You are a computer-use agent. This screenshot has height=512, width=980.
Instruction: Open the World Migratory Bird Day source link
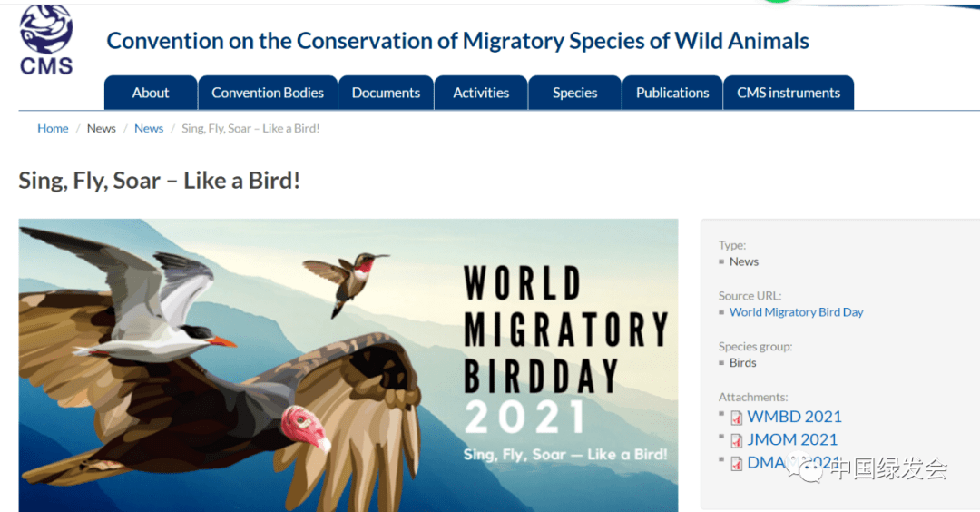tap(797, 312)
